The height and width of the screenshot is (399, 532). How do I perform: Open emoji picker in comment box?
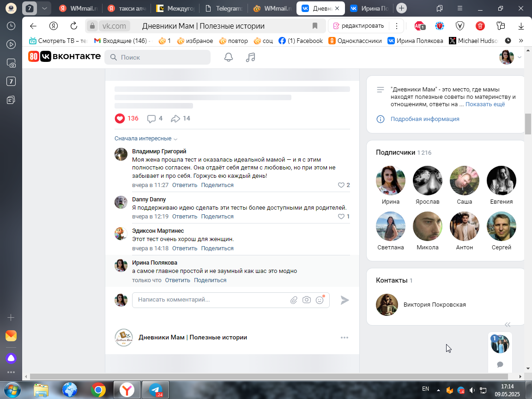[320, 300]
